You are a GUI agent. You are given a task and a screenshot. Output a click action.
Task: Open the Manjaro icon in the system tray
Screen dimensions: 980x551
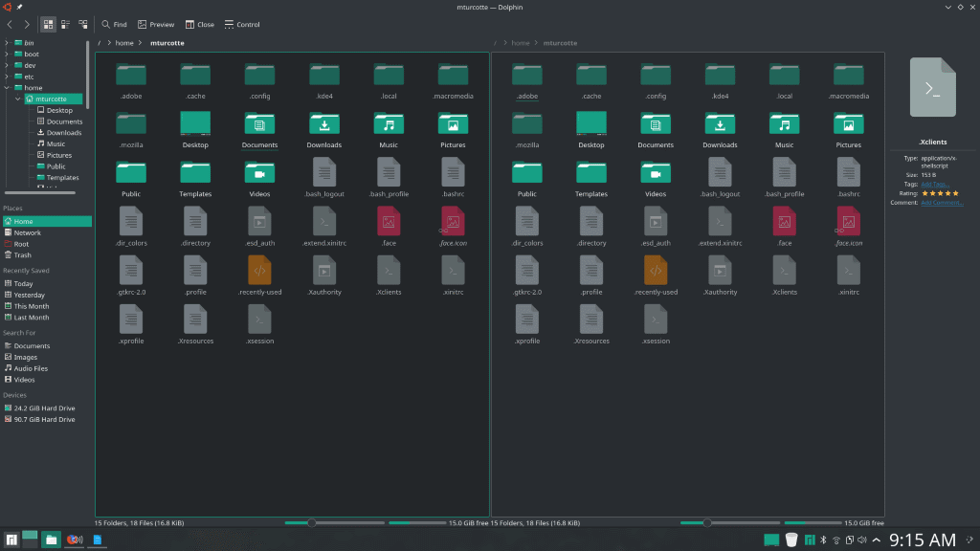coord(809,540)
